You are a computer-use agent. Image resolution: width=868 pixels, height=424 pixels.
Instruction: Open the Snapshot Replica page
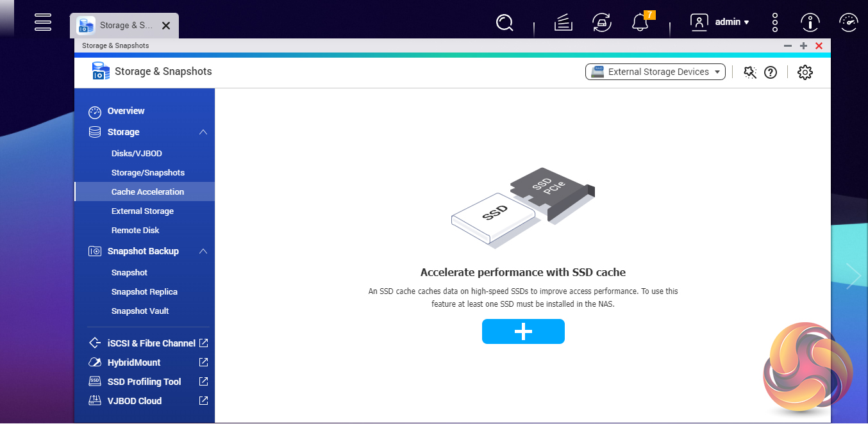(x=144, y=291)
